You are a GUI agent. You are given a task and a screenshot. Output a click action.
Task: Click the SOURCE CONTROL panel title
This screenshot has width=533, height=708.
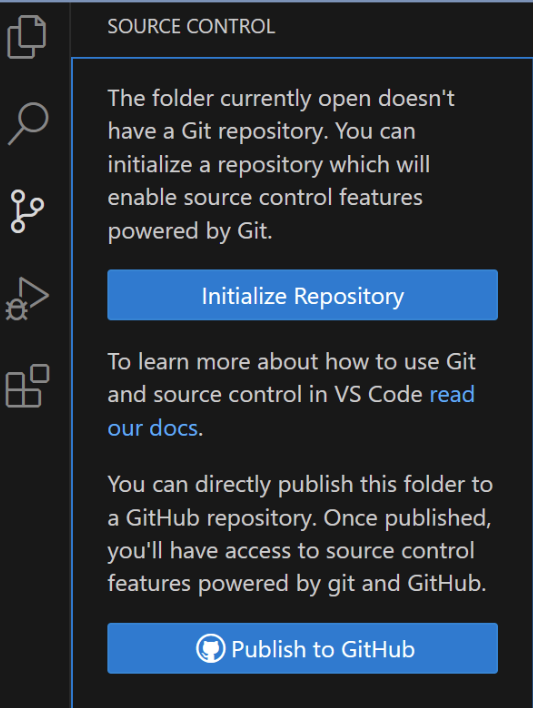pos(191,26)
